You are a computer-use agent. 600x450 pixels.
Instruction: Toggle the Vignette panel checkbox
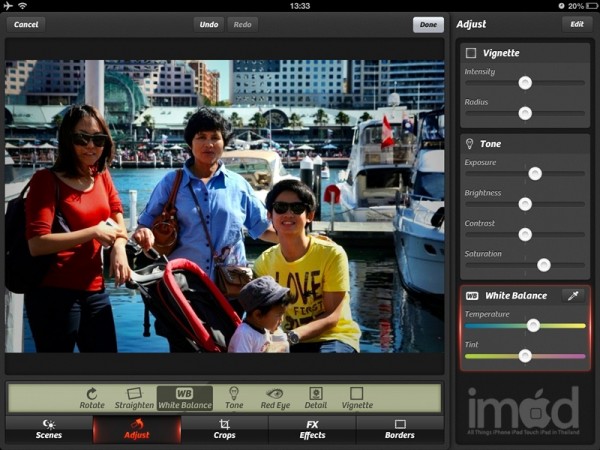pos(471,53)
